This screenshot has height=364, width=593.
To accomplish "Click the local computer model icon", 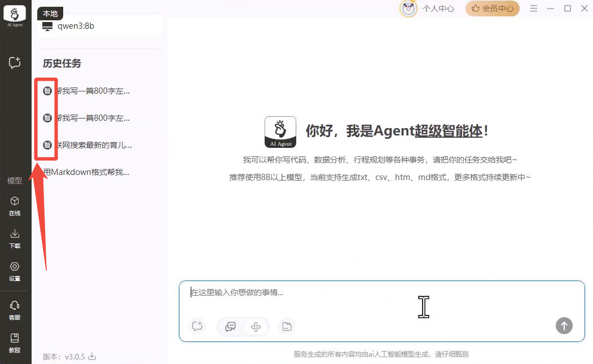I will coord(47,26).
